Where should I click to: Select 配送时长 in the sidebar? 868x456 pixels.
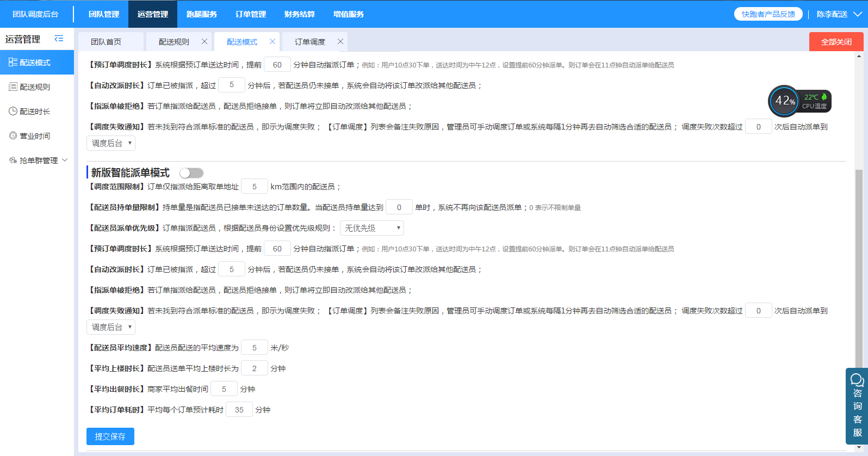point(37,112)
